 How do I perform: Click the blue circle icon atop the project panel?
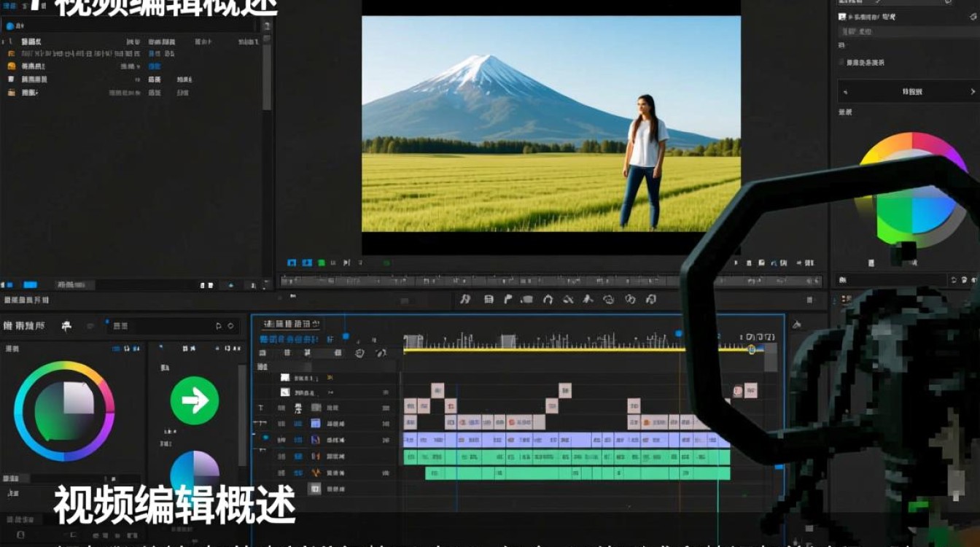(x=9, y=26)
